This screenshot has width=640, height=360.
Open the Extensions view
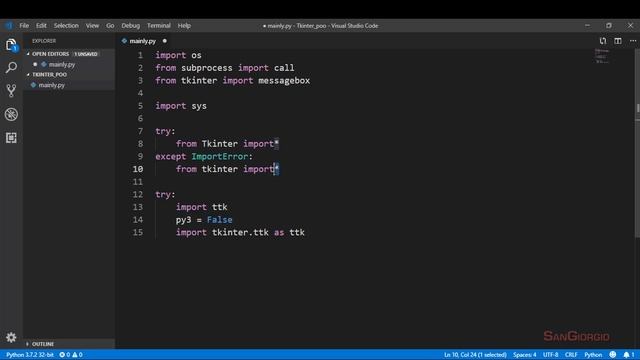[x=11, y=138]
